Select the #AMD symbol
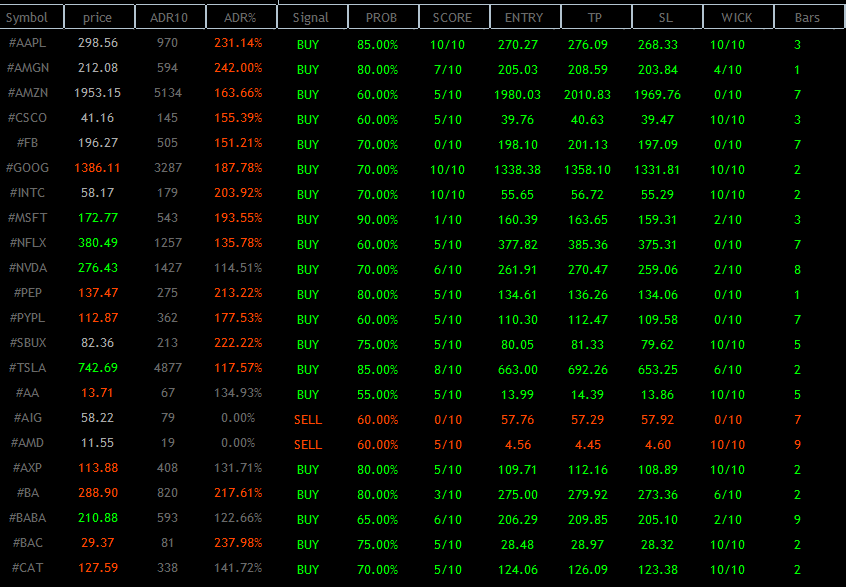 tap(28, 442)
